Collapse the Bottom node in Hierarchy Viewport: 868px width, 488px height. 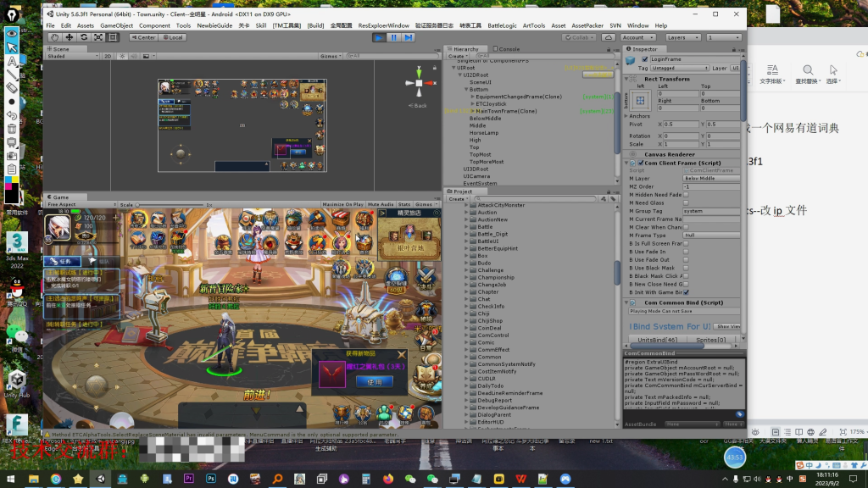coord(465,89)
